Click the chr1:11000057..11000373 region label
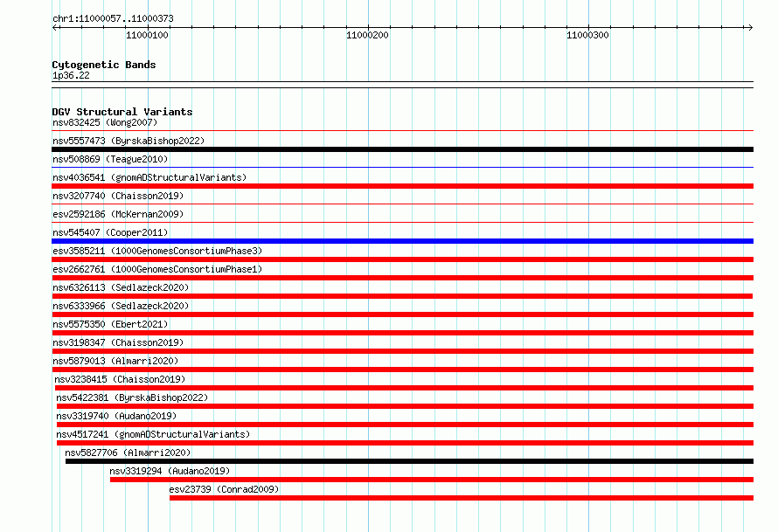778x532 pixels. pyautogui.click(x=113, y=18)
